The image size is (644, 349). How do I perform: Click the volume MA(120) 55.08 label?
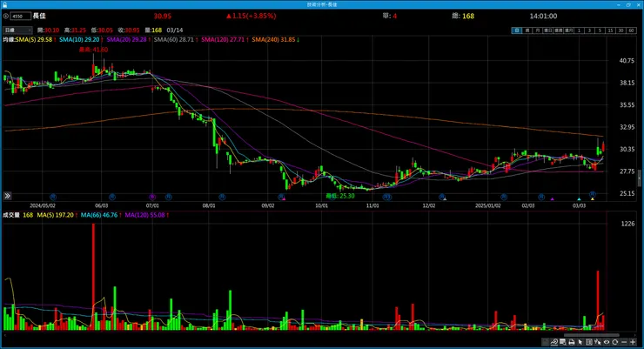[145, 215]
